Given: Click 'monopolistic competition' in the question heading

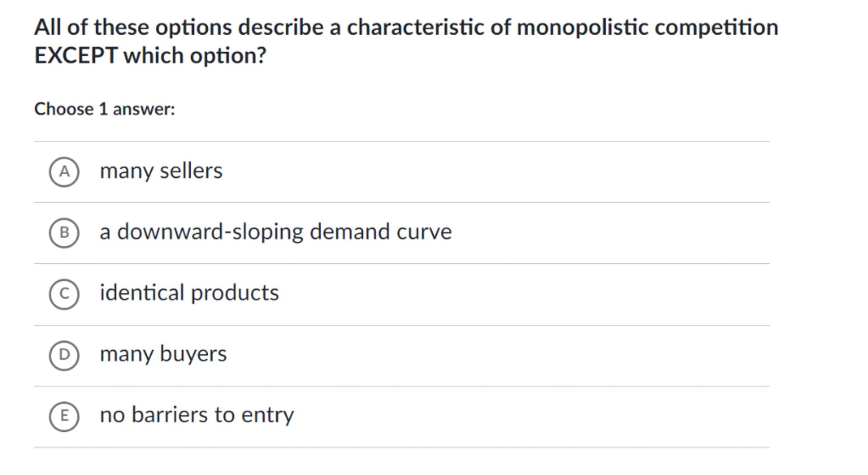Looking at the screenshot, I should tap(647, 28).
